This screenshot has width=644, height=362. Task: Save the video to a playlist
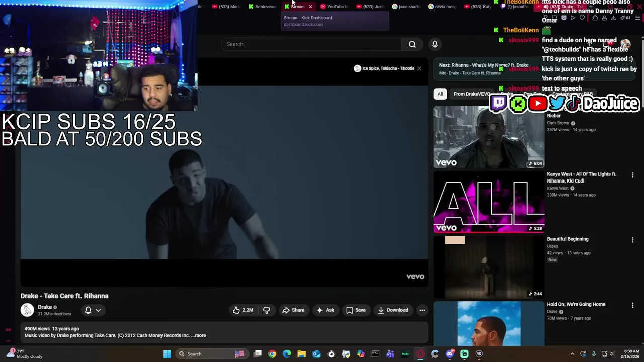pyautogui.click(x=356, y=310)
